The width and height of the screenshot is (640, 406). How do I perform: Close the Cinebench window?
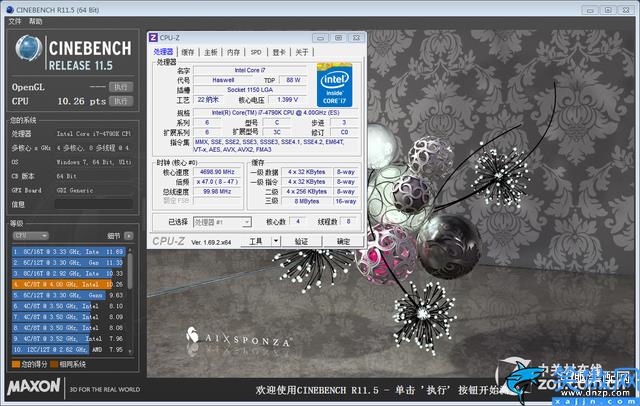point(626,10)
